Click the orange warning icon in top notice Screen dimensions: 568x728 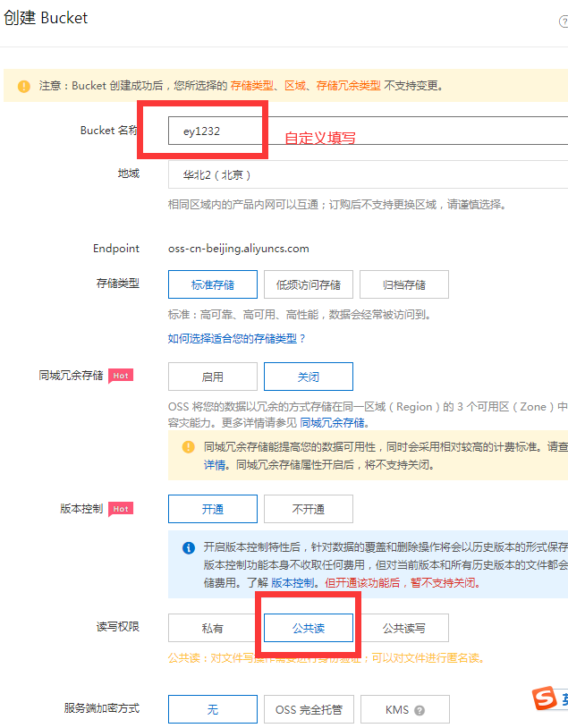pyautogui.click(x=22, y=86)
